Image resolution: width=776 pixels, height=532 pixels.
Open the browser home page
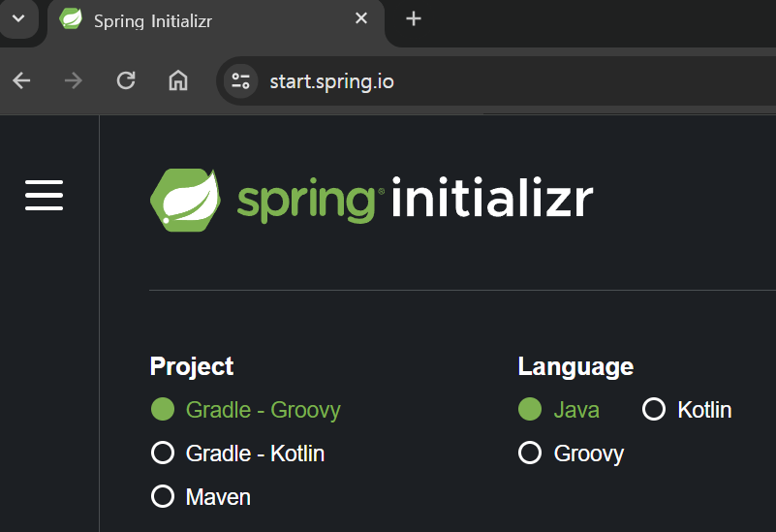tap(178, 80)
